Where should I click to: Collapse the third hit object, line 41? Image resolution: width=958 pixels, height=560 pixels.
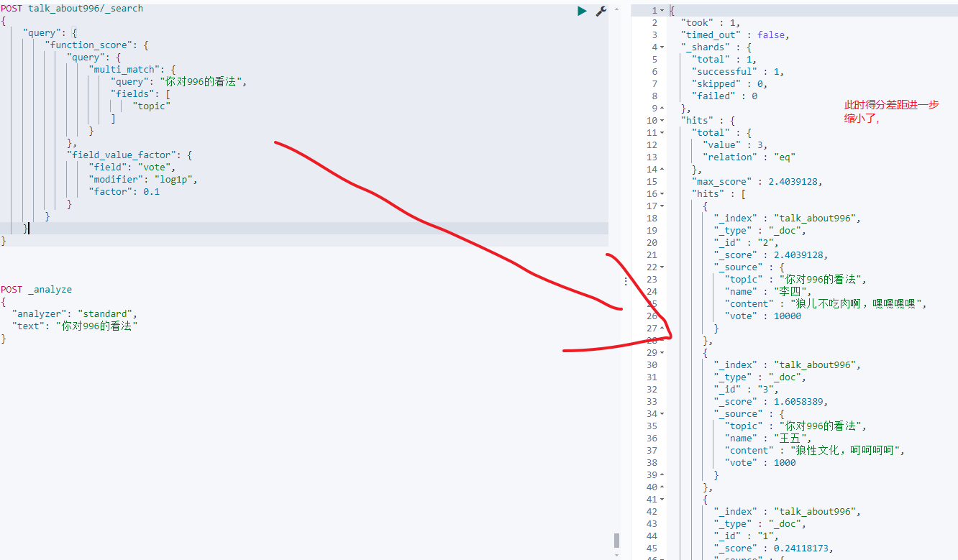tap(662, 500)
